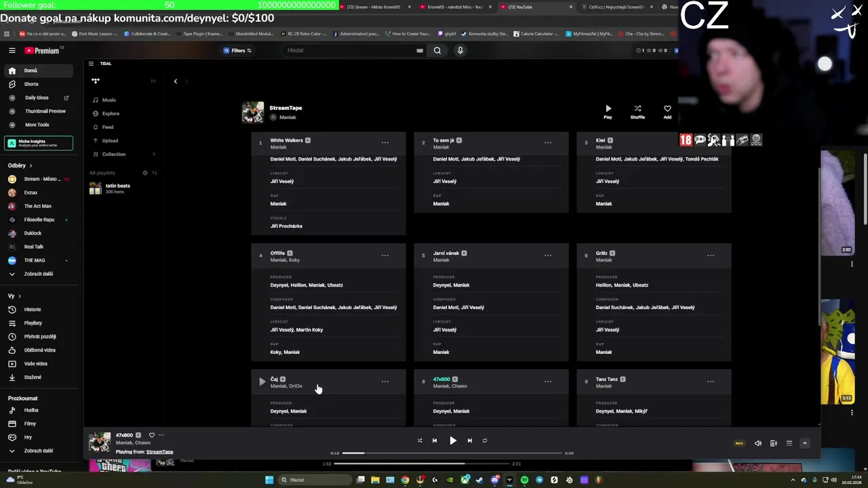Image resolution: width=868 pixels, height=488 pixels.
Task: Open options menu for To sem já track
Action: (548, 142)
